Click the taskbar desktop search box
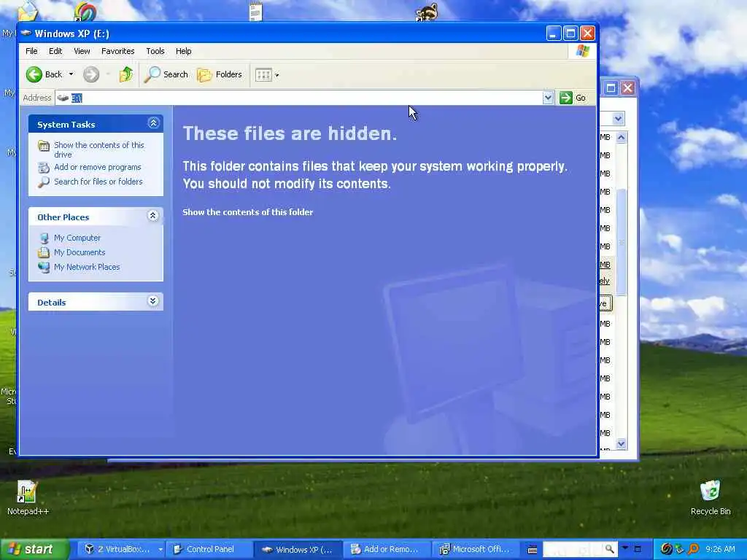The width and height of the screenshot is (747, 560). coord(573,549)
